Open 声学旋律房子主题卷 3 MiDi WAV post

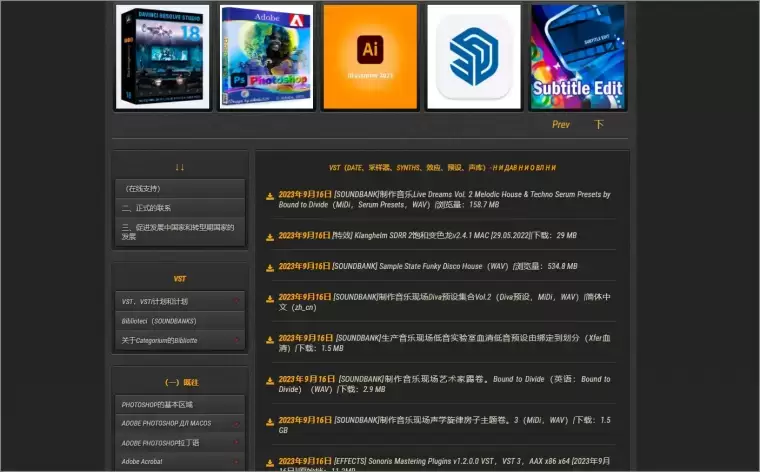click(x=444, y=425)
